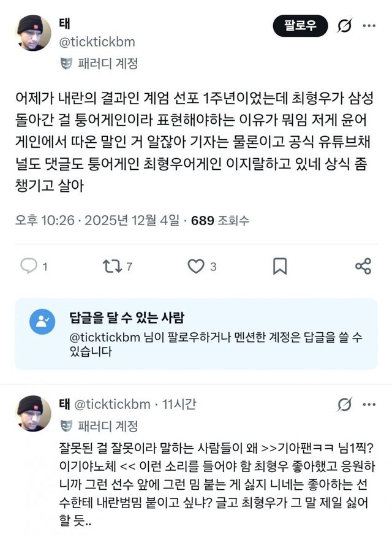Open main post author's profile picture
The width and height of the screenshot is (392, 537).
pos(33,32)
